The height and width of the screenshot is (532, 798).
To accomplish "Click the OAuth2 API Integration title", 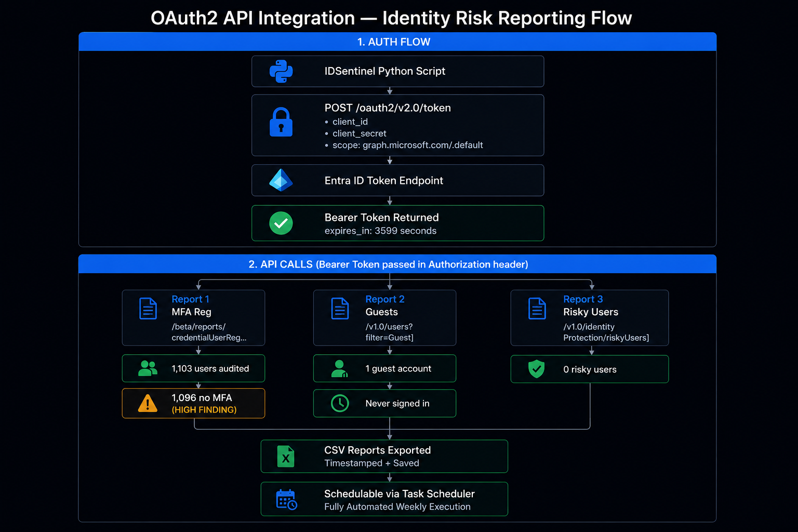I will point(391,18).
